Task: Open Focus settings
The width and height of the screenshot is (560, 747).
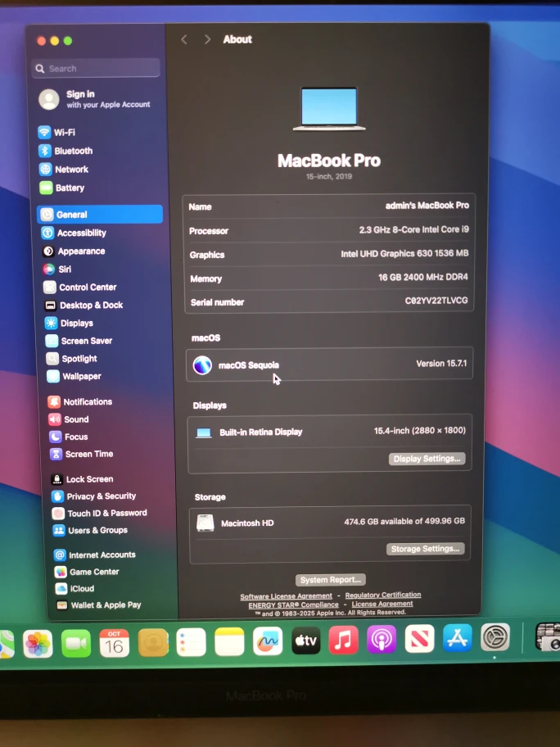Action: click(x=69, y=437)
